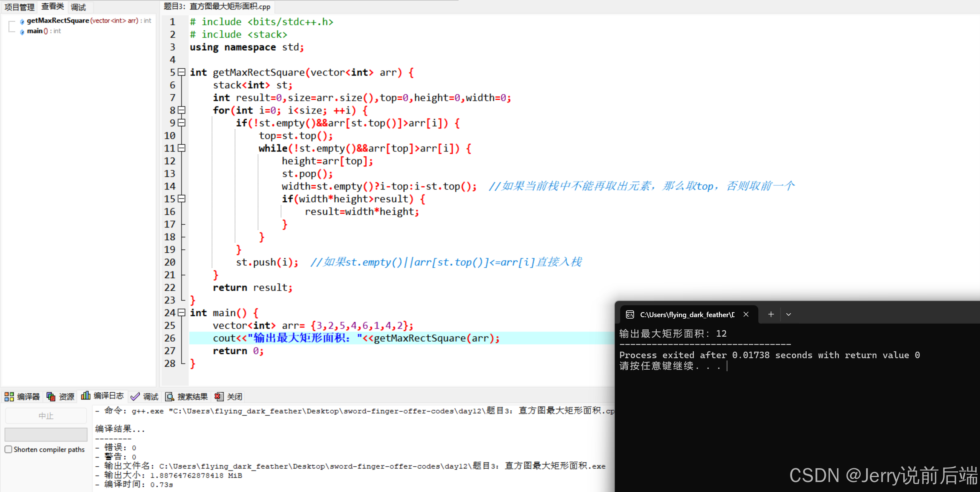This screenshot has width=980, height=492.
Task: Click the search results magnifier icon
Action: point(170,397)
